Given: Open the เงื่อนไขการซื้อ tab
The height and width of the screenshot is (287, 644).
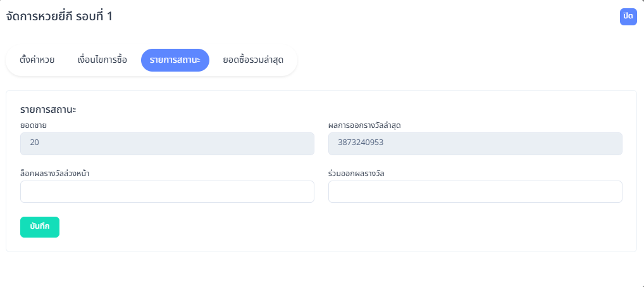Looking at the screenshot, I should tap(102, 60).
